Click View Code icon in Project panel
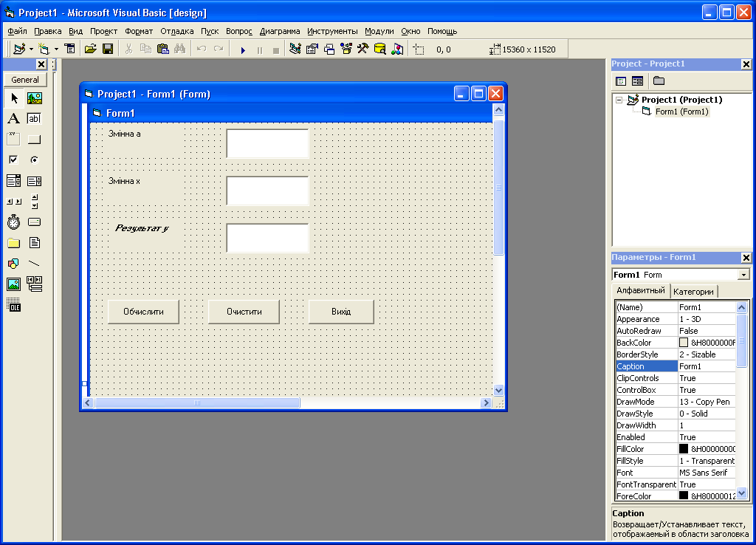 621,81
